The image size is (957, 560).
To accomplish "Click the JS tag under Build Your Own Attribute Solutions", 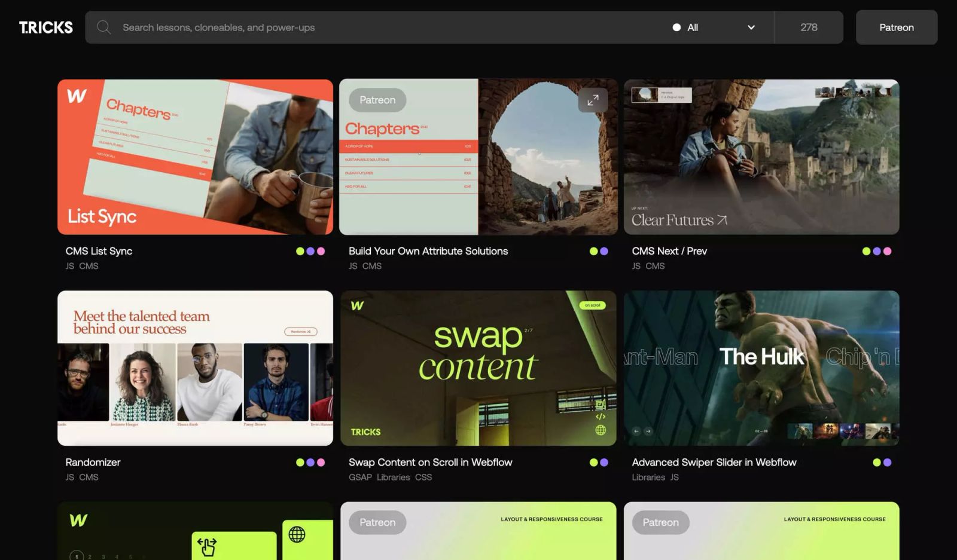I will (x=353, y=266).
